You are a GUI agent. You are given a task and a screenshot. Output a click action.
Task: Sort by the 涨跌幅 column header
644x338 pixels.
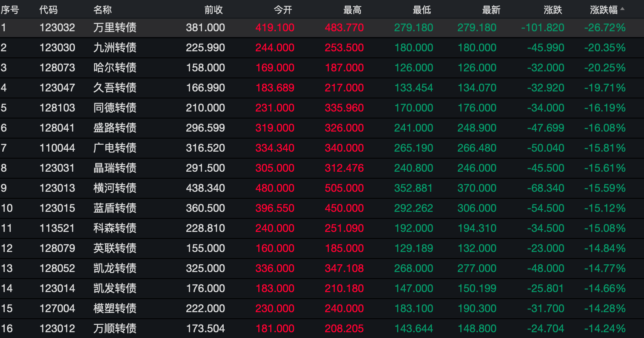coord(603,10)
